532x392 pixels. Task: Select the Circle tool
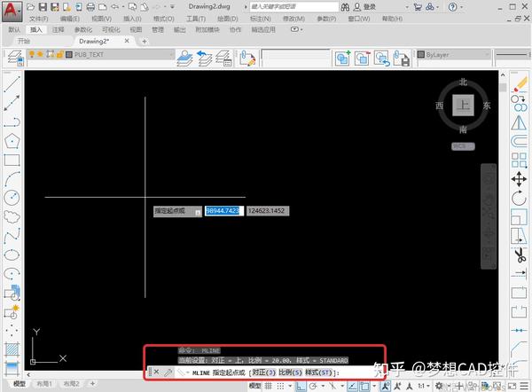click(12, 198)
